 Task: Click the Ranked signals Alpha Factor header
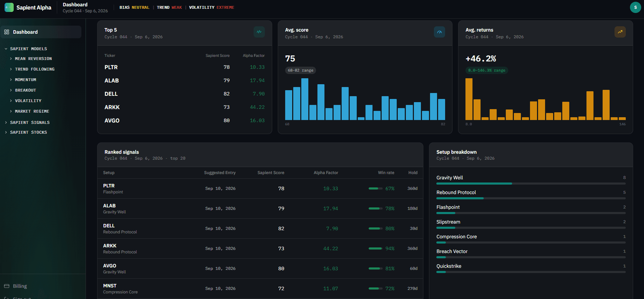pos(326,173)
